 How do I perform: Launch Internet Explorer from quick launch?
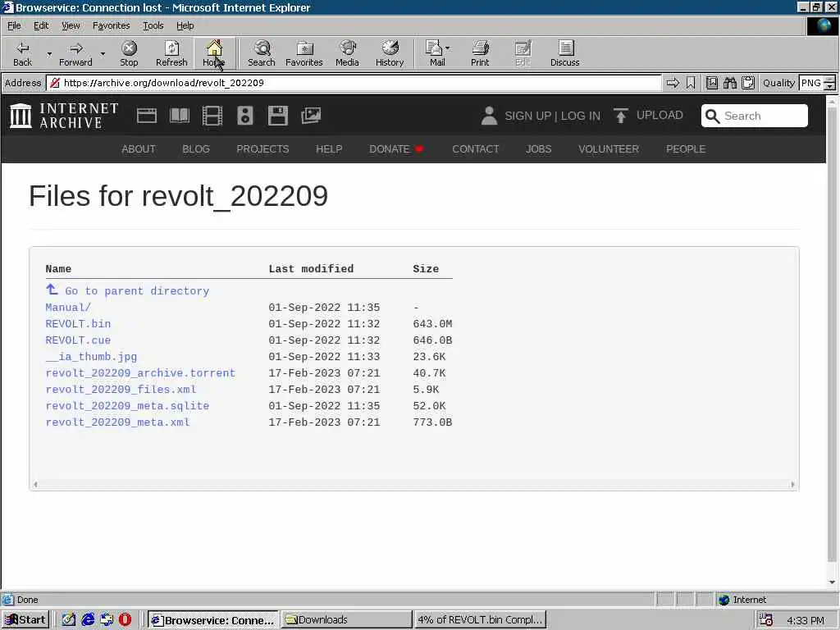88,620
